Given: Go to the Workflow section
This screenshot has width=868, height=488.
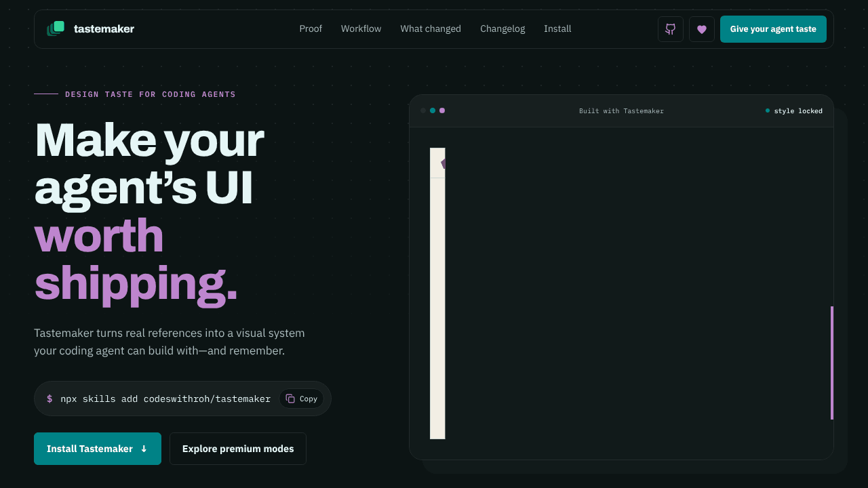Looking at the screenshot, I should coord(361,28).
